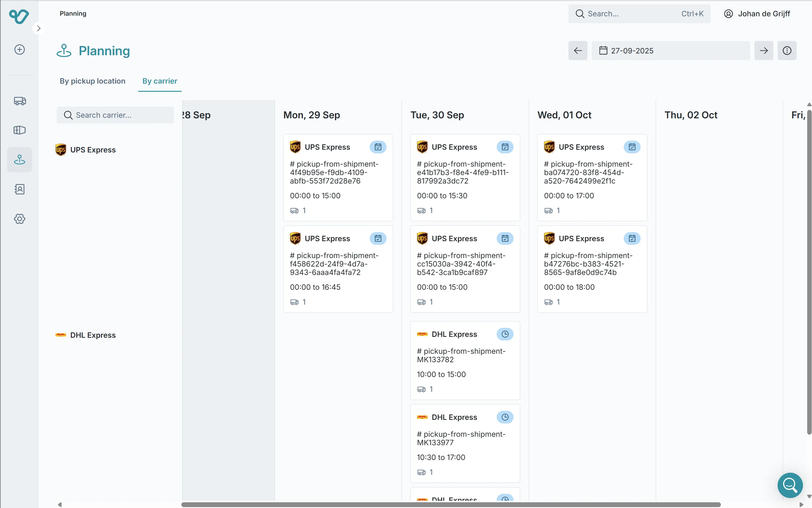
Task: Open the settings gear icon
Action: [x=19, y=219]
